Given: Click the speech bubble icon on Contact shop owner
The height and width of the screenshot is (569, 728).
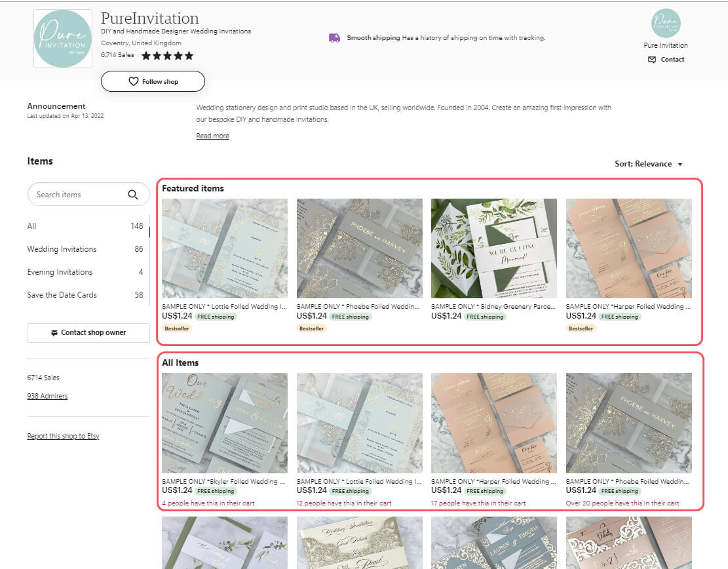Looking at the screenshot, I should coord(54,332).
